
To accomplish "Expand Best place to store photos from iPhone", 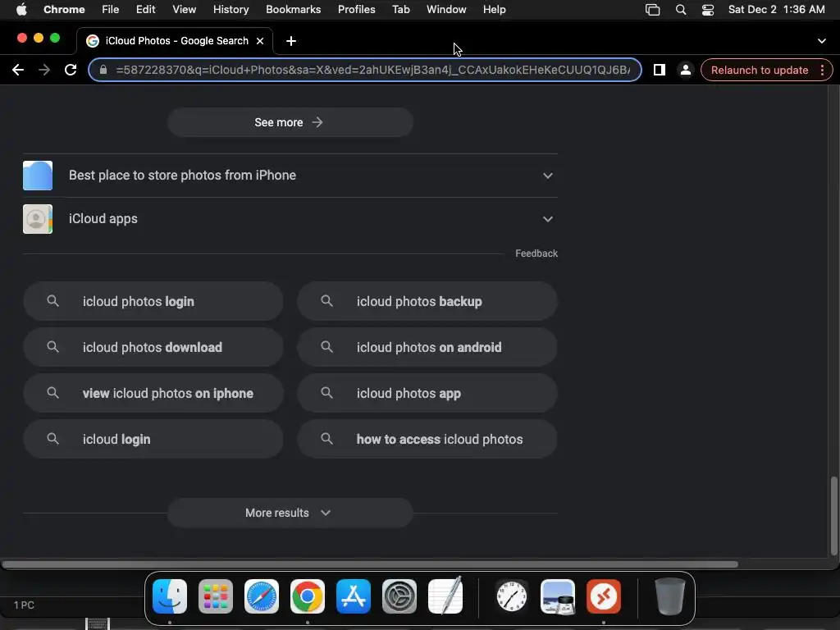I will coord(290,176).
